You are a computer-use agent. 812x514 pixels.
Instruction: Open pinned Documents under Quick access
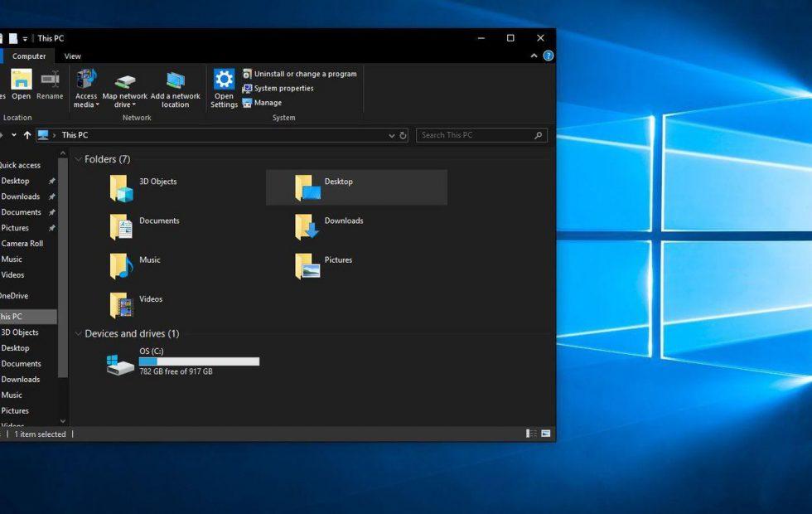(x=21, y=212)
